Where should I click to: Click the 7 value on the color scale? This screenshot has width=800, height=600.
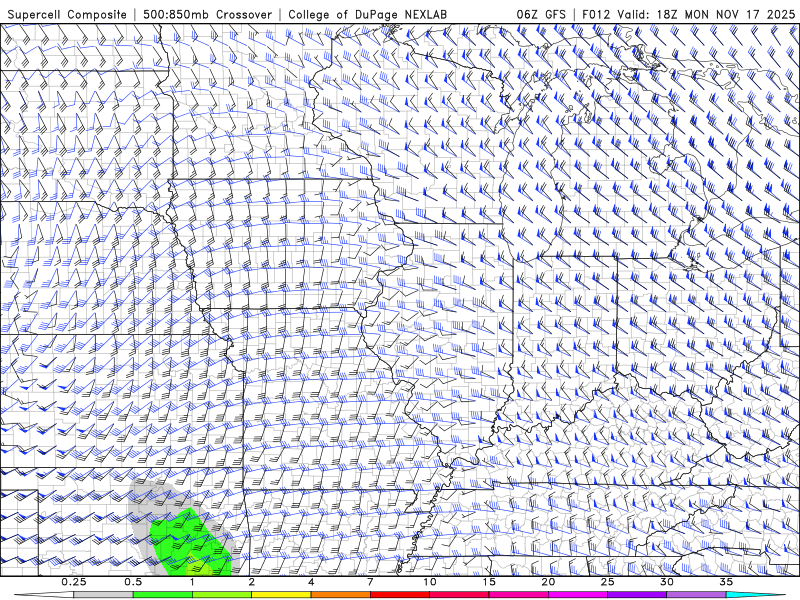[x=370, y=582]
